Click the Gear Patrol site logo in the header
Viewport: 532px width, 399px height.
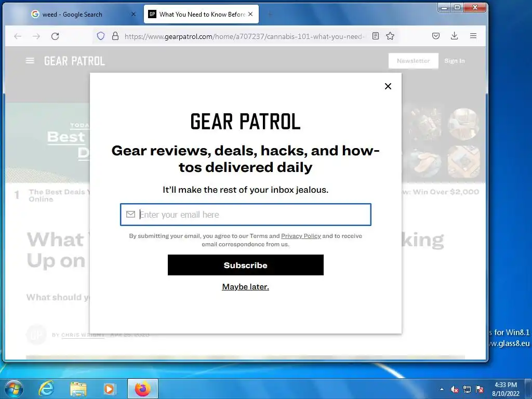(x=74, y=61)
